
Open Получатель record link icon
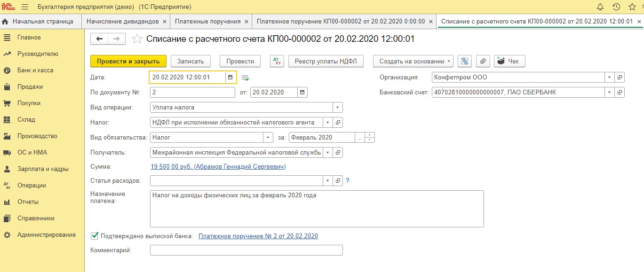pyautogui.click(x=338, y=152)
